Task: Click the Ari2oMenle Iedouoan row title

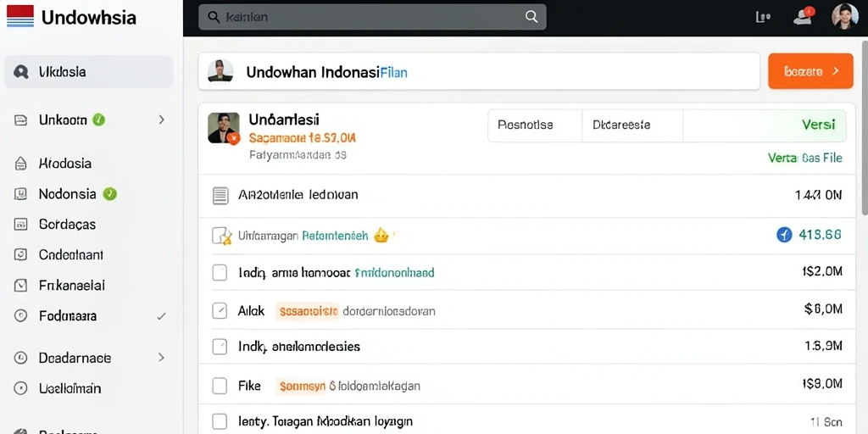Action: 298,195
